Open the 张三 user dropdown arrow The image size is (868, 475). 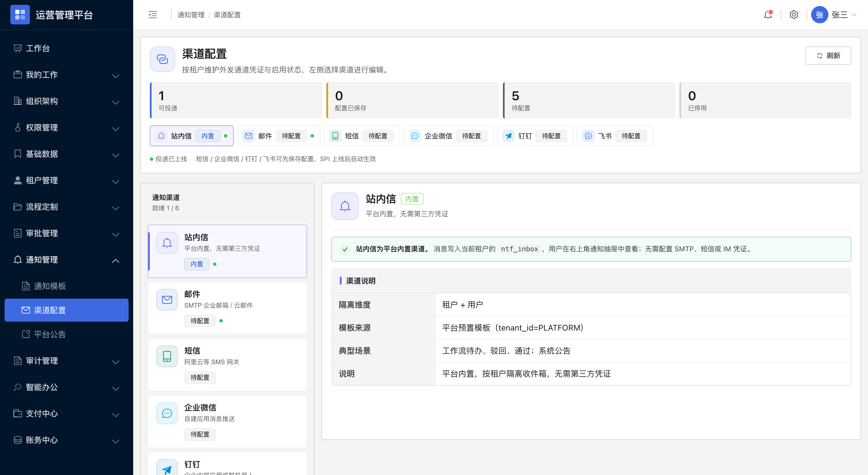click(854, 14)
